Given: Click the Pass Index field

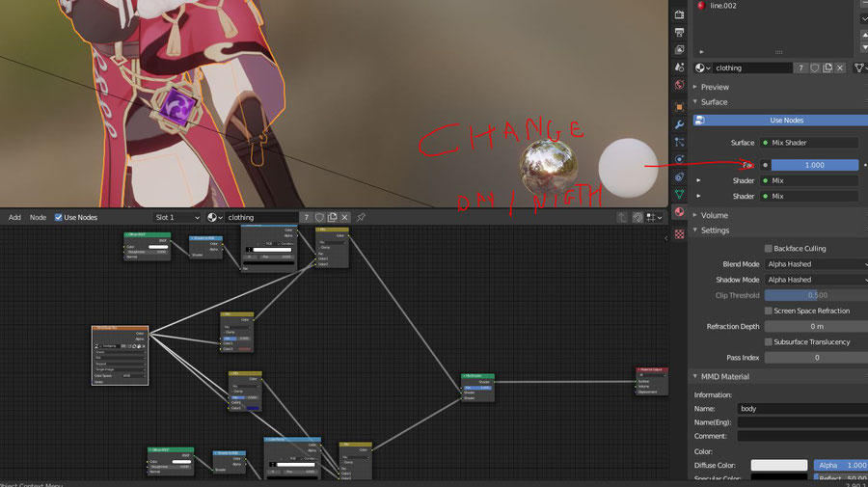Looking at the screenshot, I should coord(816,358).
